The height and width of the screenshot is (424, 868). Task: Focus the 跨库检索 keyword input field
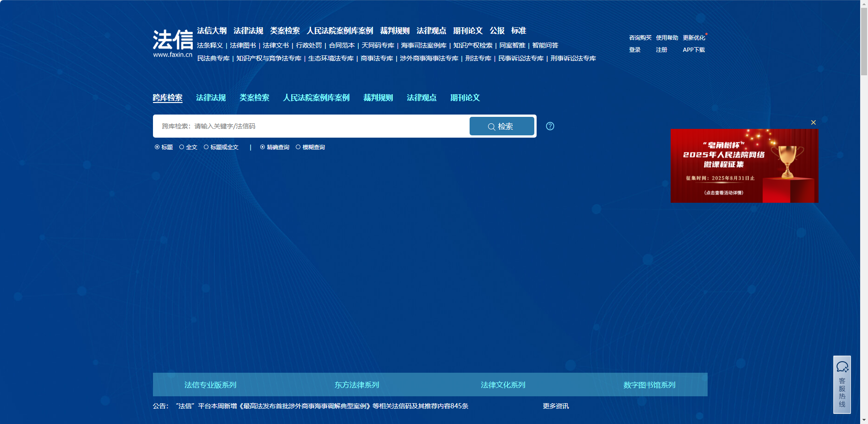tap(311, 126)
